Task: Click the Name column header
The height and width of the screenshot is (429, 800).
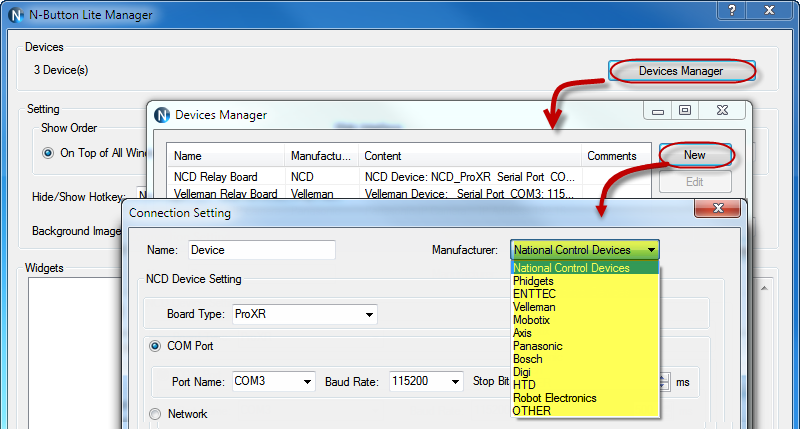Action: click(226, 156)
